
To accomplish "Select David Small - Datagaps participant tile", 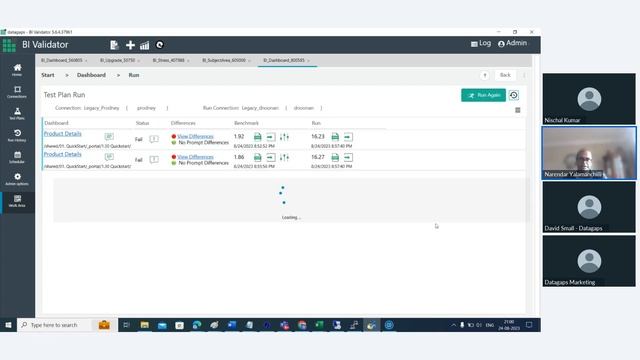I will [x=589, y=207].
